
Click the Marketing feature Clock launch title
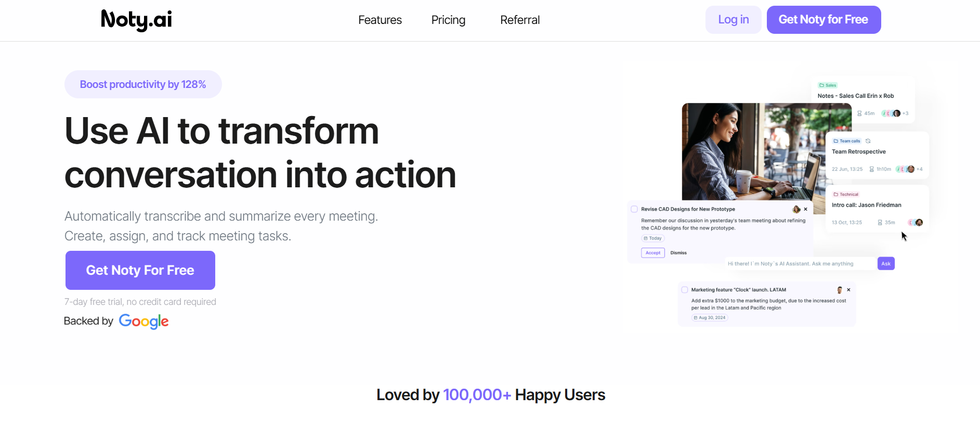coord(739,290)
